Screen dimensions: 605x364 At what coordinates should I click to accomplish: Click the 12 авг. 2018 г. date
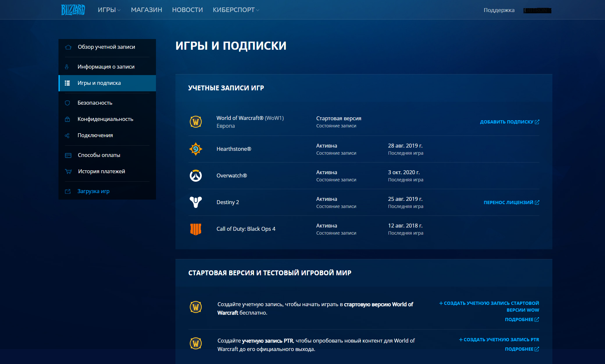[x=405, y=226]
